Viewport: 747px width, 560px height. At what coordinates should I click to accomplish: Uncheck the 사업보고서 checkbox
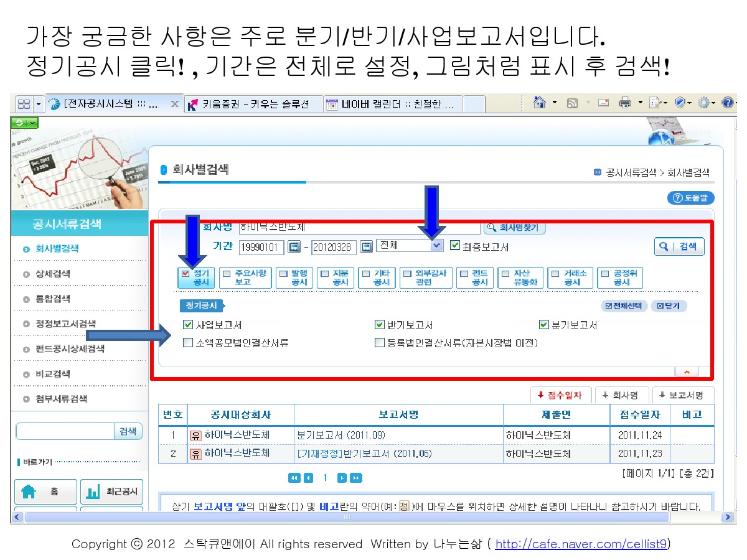(x=188, y=325)
